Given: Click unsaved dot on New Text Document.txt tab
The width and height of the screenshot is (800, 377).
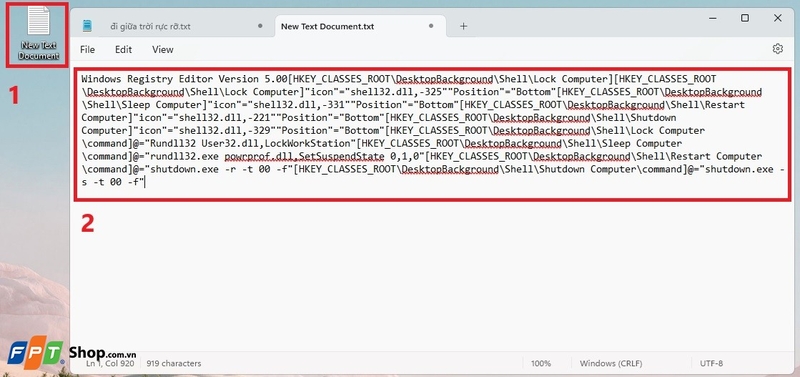Looking at the screenshot, I should click(432, 26).
